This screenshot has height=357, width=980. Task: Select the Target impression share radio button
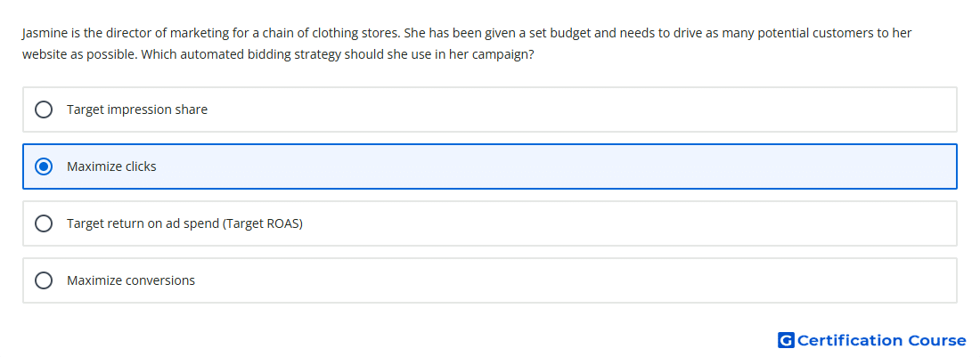[44, 110]
